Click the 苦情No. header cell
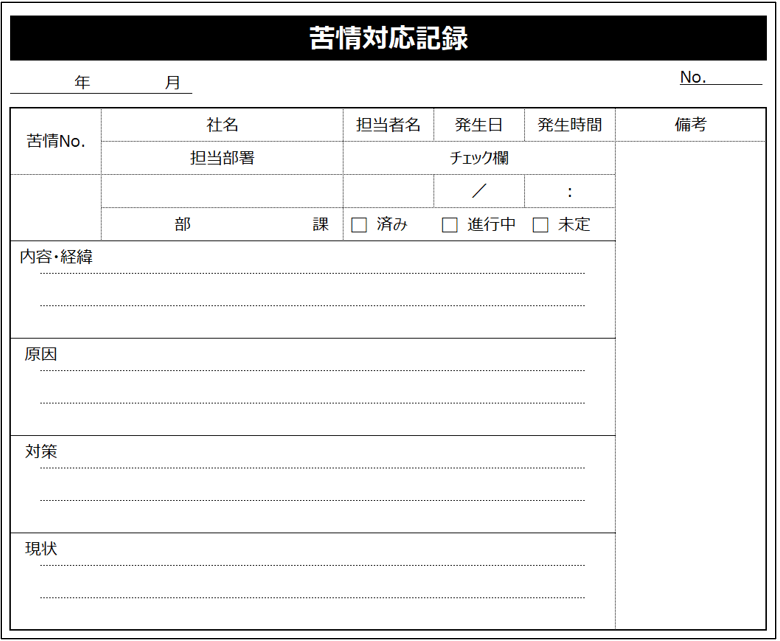 56,141
